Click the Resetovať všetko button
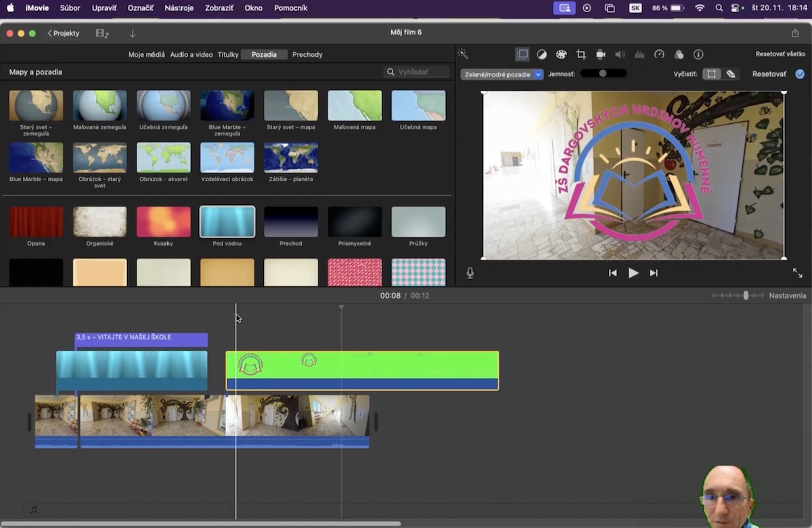 (780, 54)
